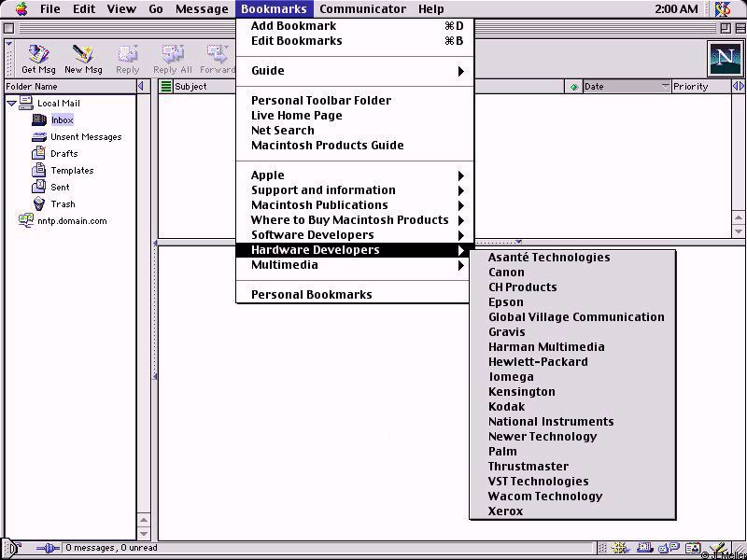
Task: Collapse the folder pane with arrow
Action: click(x=141, y=87)
